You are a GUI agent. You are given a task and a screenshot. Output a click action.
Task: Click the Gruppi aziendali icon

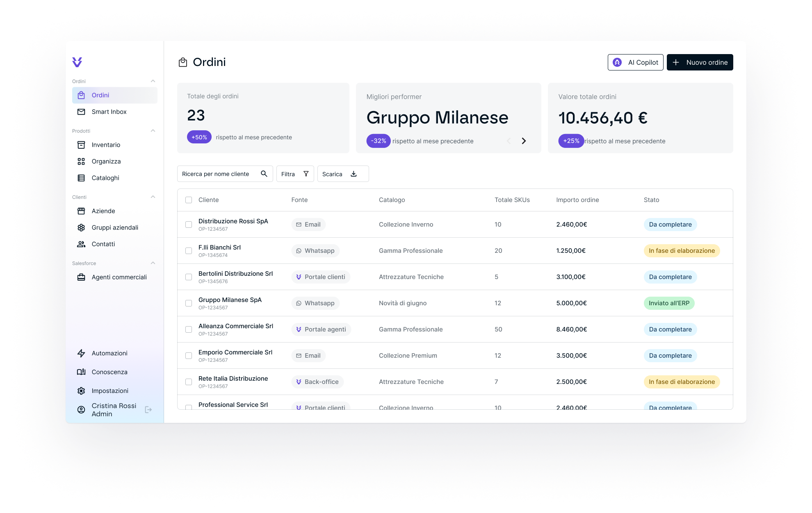pyautogui.click(x=81, y=227)
